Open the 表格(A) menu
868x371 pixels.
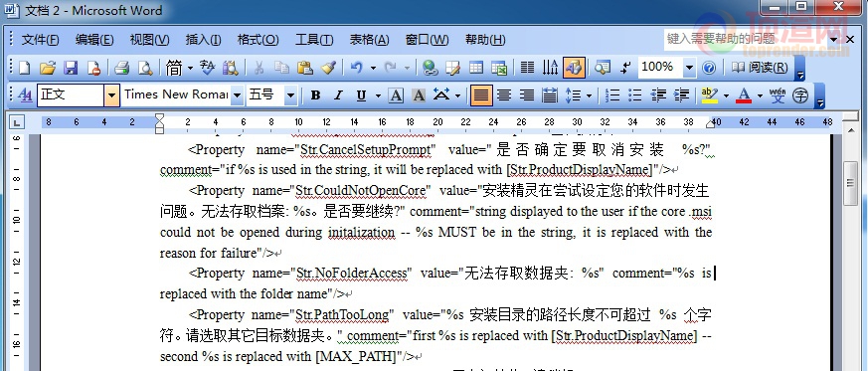click(369, 40)
